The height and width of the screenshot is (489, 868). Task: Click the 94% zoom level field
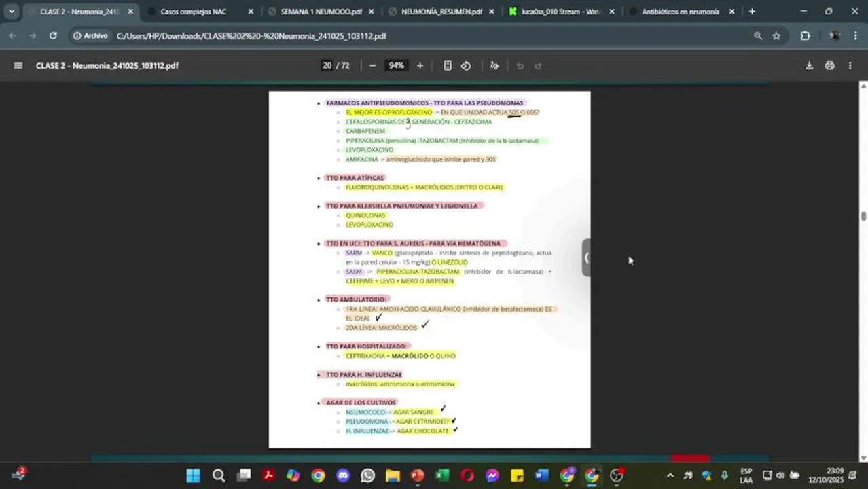(396, 66)
